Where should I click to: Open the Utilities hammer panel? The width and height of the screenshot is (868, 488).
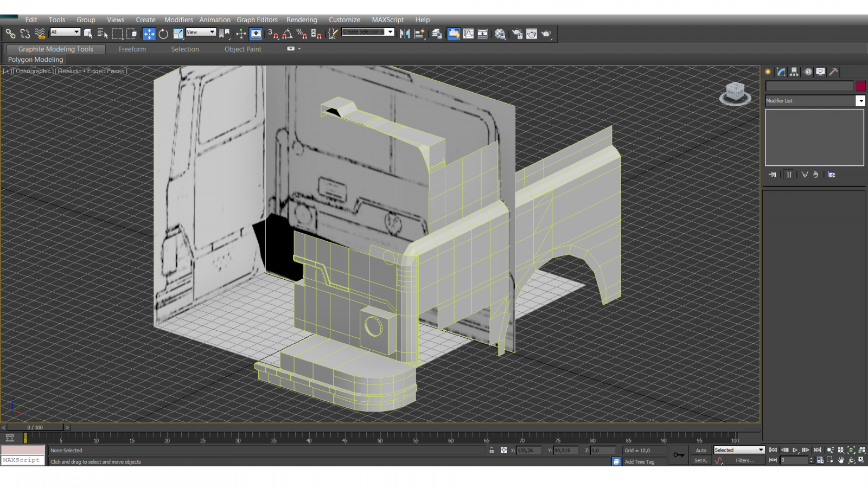[833, 72]
